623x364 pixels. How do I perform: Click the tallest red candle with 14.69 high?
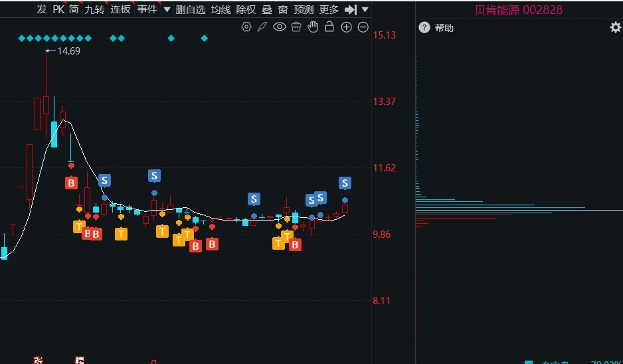click(x=46, y=105)
